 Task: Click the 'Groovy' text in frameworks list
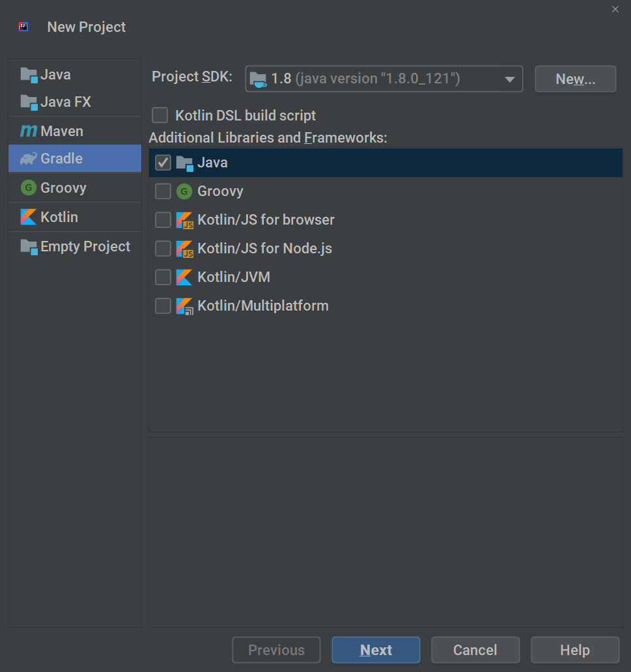click(x=220, y=191)
